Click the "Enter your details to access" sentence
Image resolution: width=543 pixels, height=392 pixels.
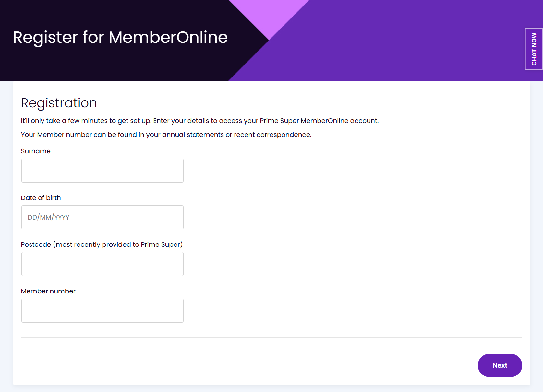[266, 121]
